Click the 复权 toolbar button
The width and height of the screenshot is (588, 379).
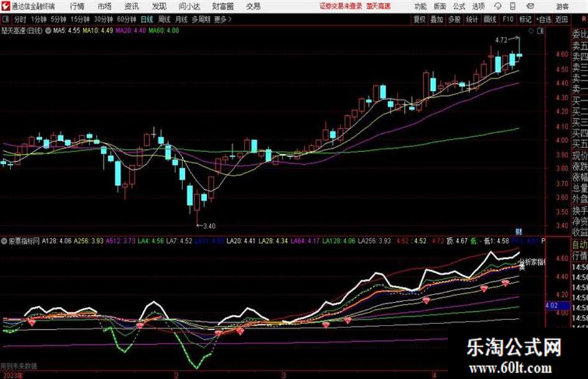click(419, 19)
